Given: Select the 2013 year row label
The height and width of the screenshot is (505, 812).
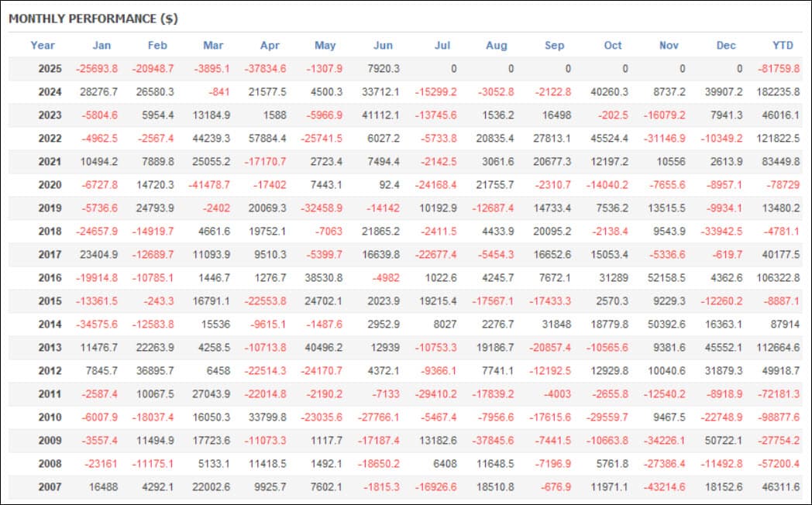Looking at the screenshot, I should (x=50, y=348).
